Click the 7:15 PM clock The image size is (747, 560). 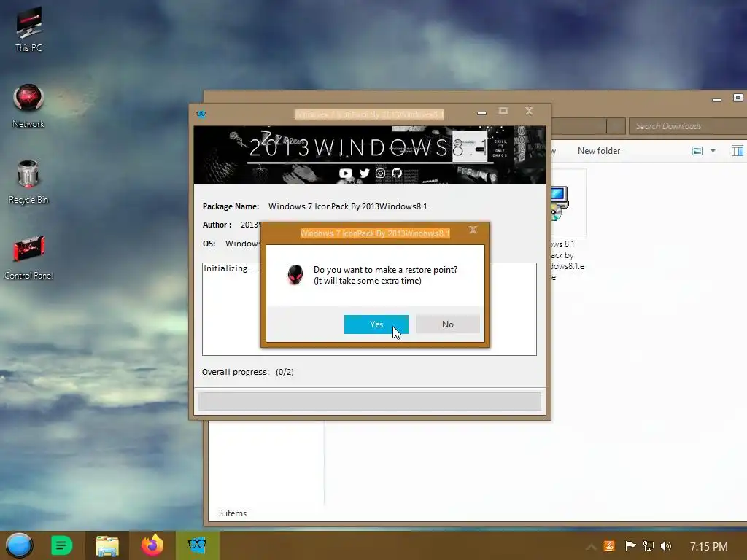pos(708,547)
